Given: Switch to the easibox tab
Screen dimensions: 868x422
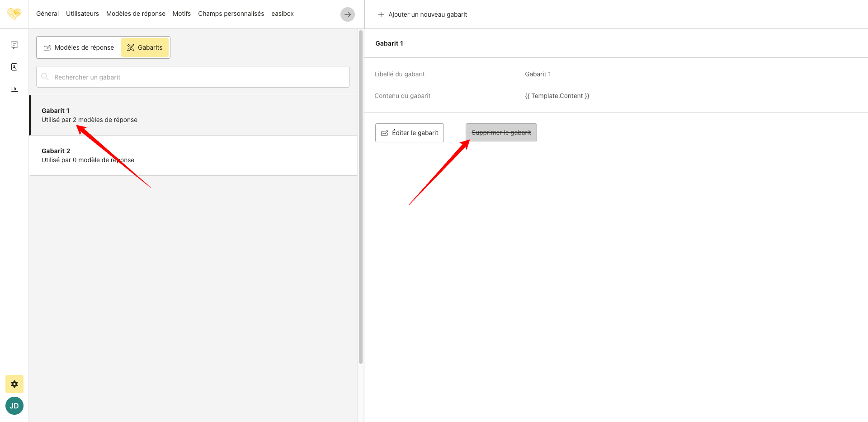Looking at the screenshot, I should click(x=283, y=14).
